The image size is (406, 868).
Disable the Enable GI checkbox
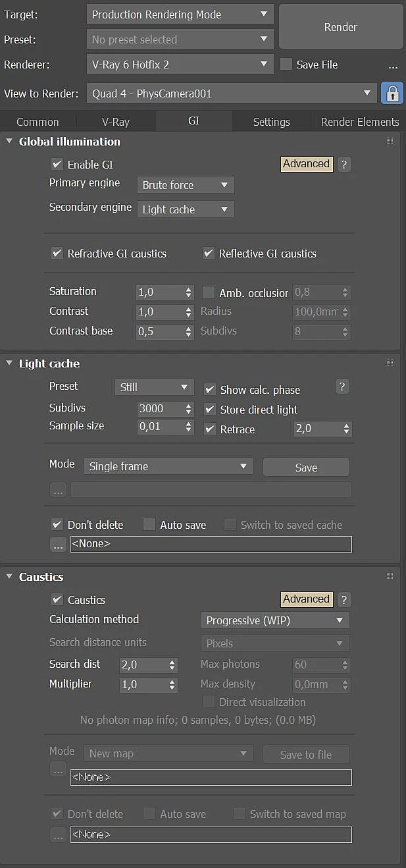[57, 165]
